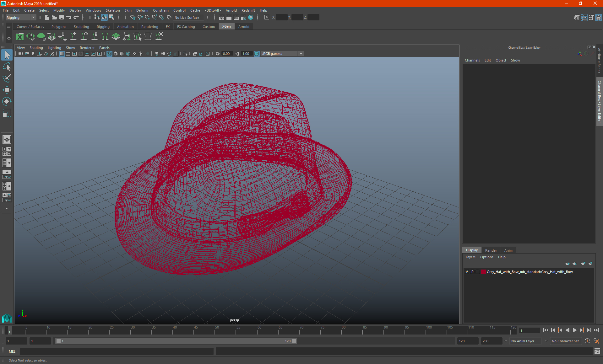Open the Render layer tab
Viewport: 603px width, 364px height.
click(491, 250)
